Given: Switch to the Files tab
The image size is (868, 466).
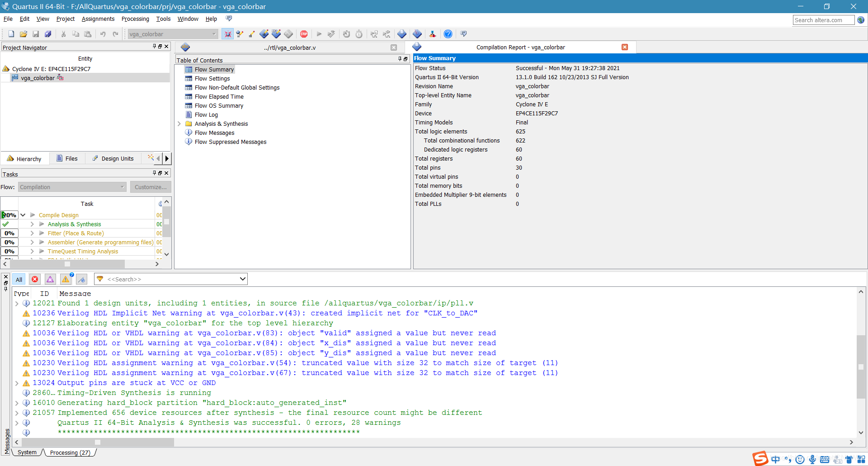Looking at the screenshot, I should [x=67, y=158].
